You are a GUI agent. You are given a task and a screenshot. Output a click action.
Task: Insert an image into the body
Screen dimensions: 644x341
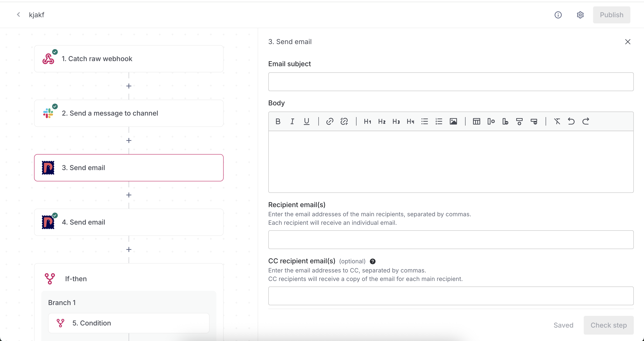[x=453, y=121]
